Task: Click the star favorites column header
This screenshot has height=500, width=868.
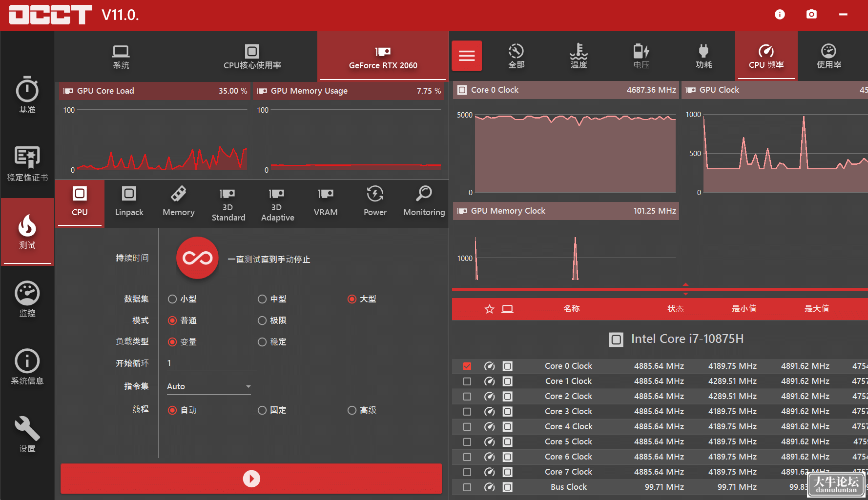Action: tap(489, 309)
